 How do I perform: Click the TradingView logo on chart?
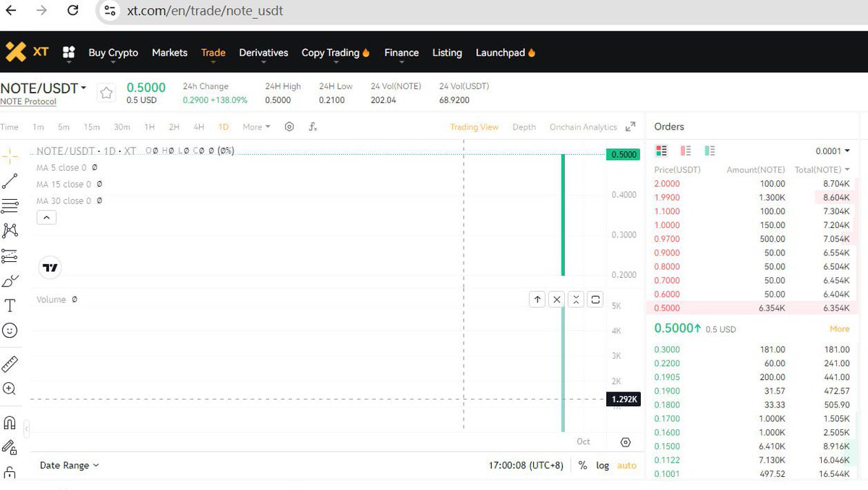click(x=50, y=268)
